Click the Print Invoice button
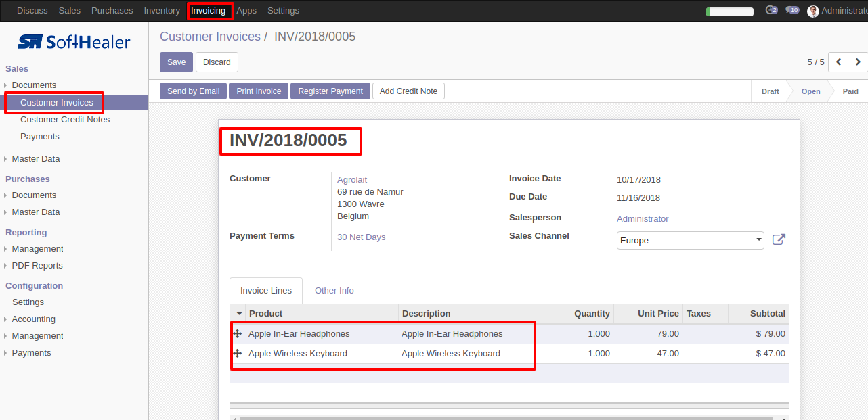 [x=259, y=91]
